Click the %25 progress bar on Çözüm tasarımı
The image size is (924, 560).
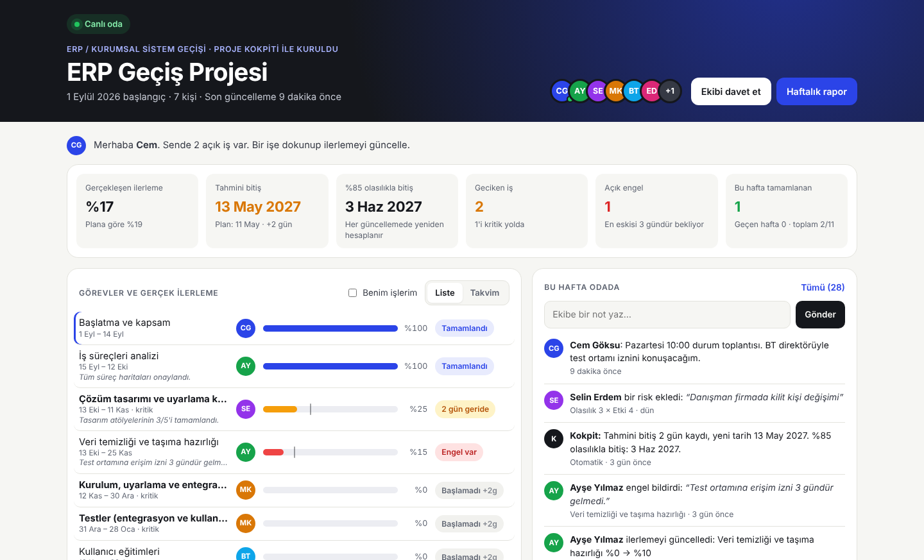(x=330, y=409)
